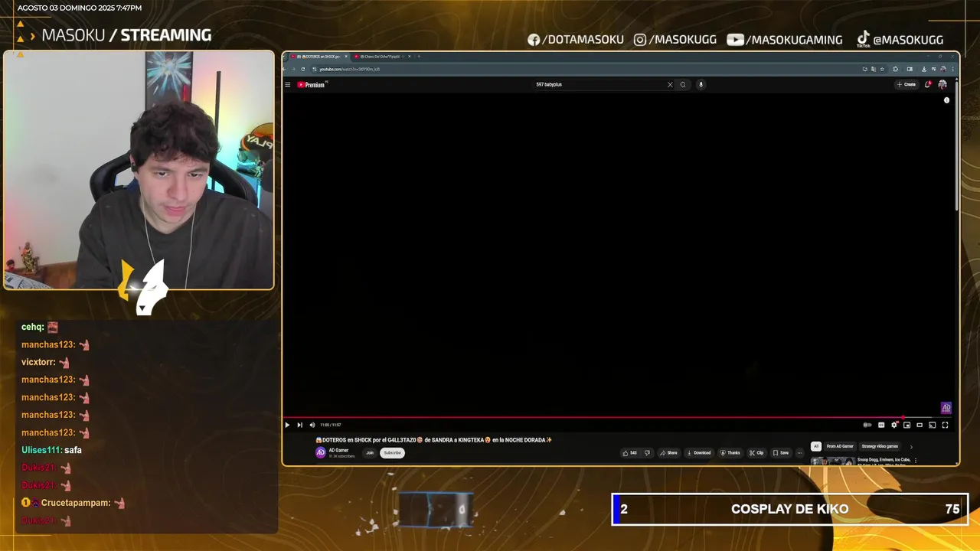
Task: Click the search magnifier button
Action: coord(683,84)
